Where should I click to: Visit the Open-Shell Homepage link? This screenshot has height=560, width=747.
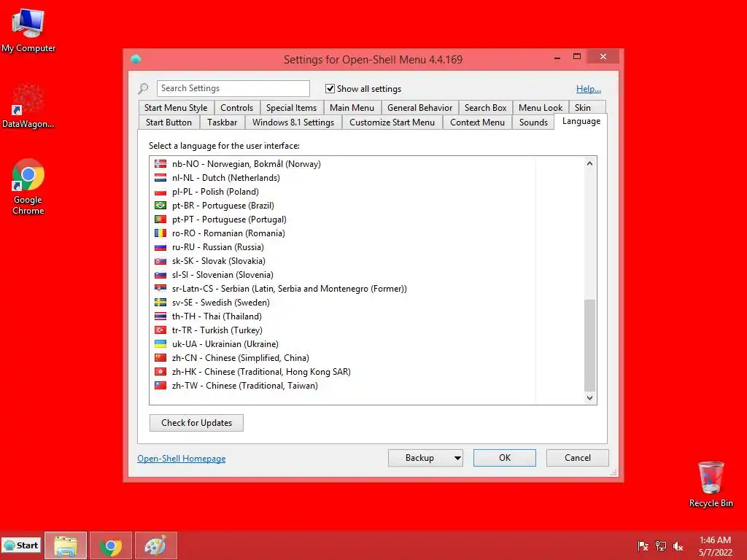pos(182,459)
